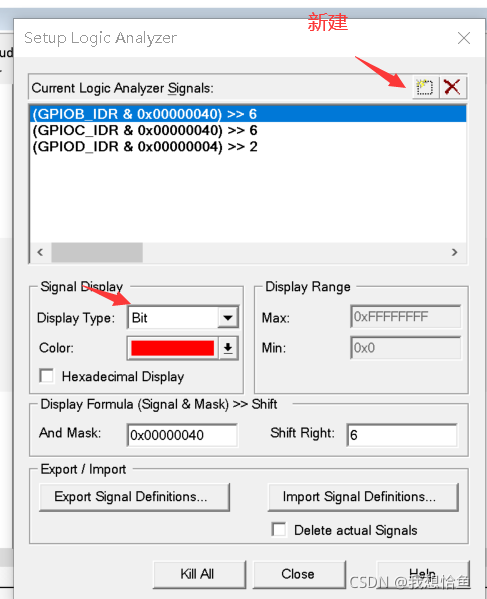Click the red Delete signal icon
The width and height of the screenshot is (487, 599).
pos(452,87)
